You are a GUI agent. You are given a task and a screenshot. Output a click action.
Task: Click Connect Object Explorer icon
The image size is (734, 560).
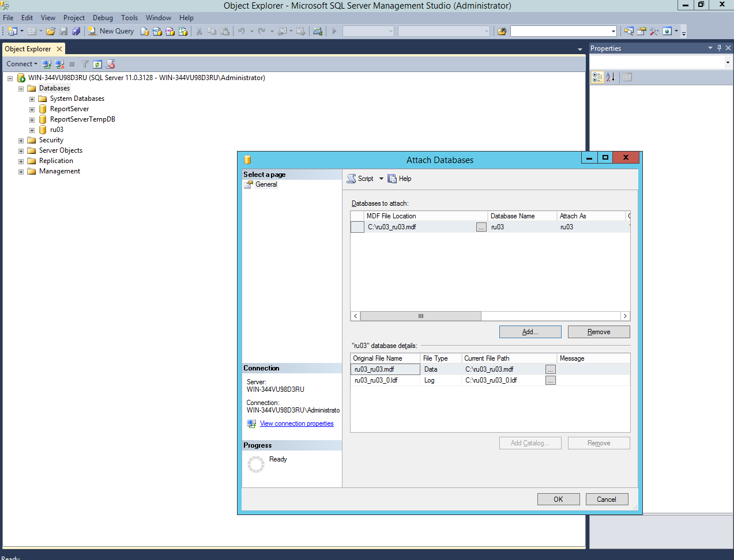click(47, 64)
